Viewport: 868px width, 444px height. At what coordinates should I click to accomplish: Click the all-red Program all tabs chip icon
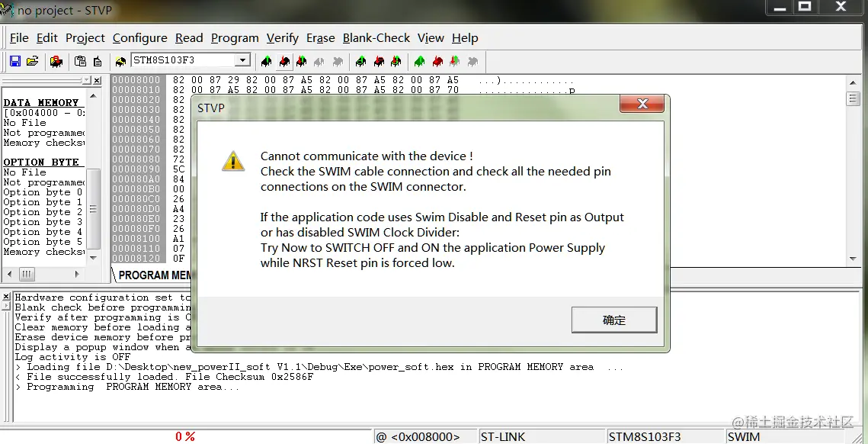click(437, 61)
